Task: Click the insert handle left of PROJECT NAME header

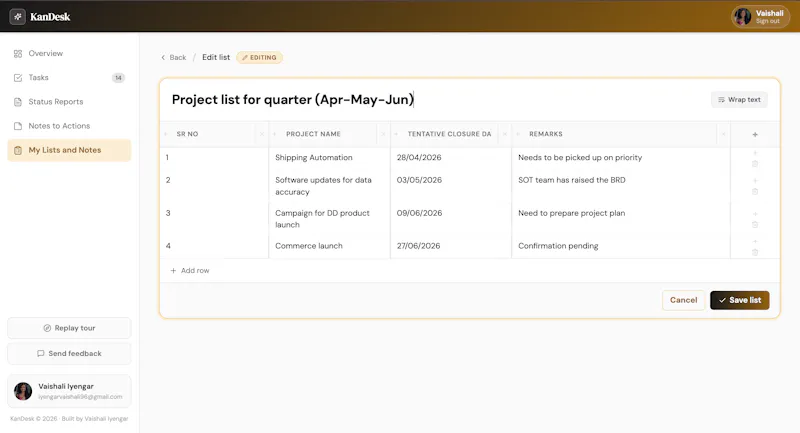Action: pos(274,134)
